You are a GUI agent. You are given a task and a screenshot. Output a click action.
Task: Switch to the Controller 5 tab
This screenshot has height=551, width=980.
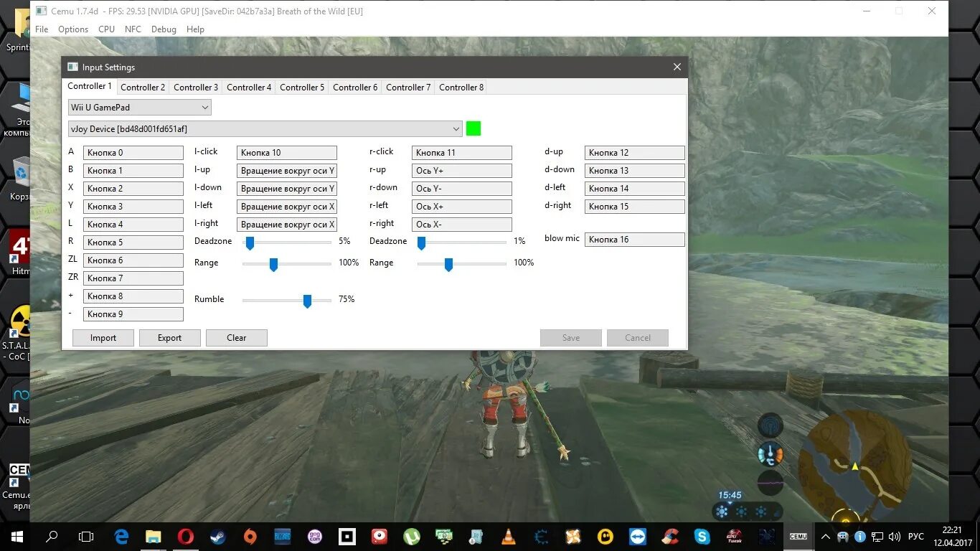pos(302,88)
